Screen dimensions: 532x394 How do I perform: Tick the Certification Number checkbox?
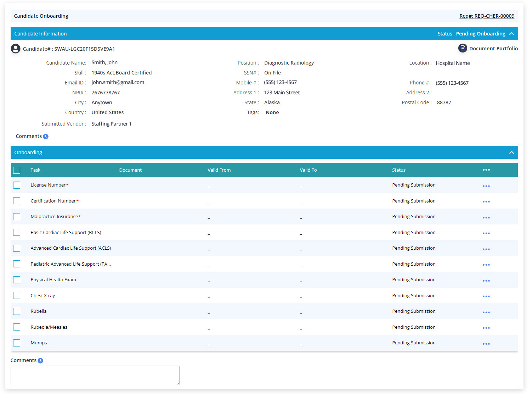click(x=17, y=201)
